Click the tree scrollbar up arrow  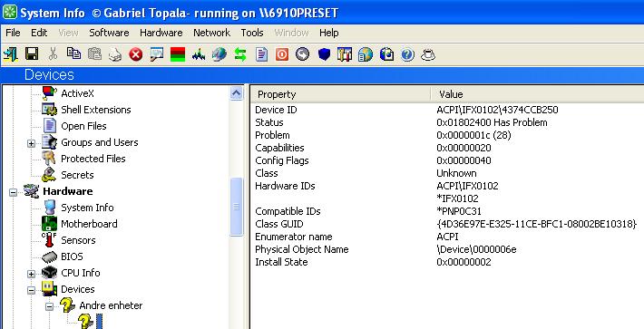[x=237, y=93]
